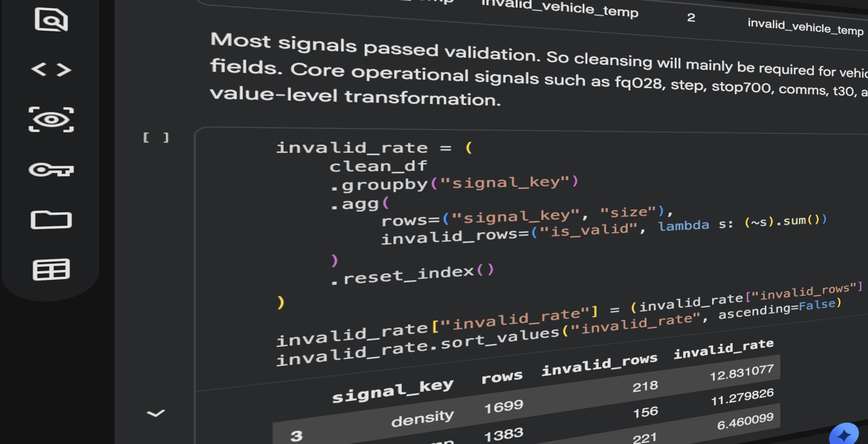Click the "signal_key" column header
The height and width of the screenshot is (444, 868).
point(393,391)
